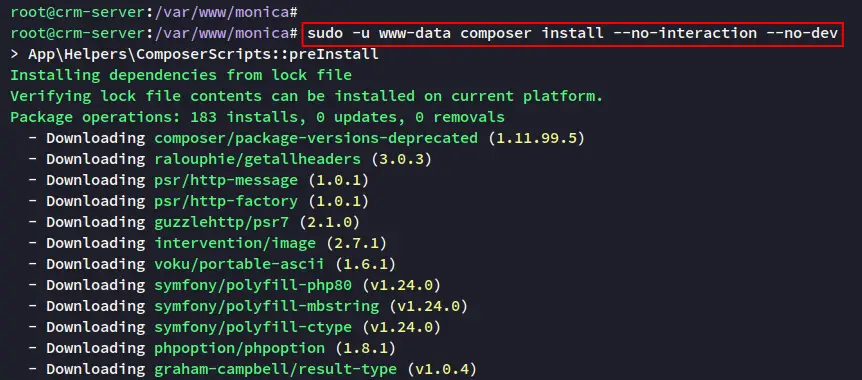
Task: Click the phpoption/phpoption package name
Action: pos(239,348)
